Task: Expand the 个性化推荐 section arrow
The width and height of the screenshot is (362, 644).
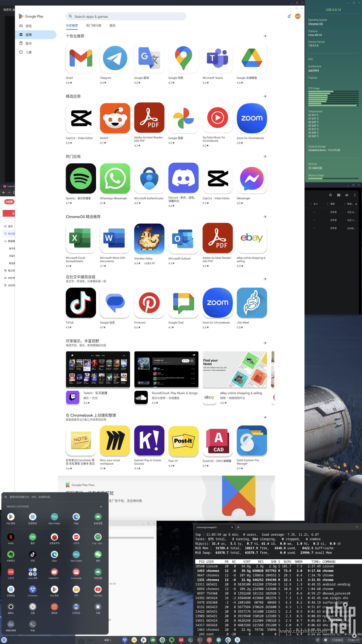Action: (x=265, y=36)
